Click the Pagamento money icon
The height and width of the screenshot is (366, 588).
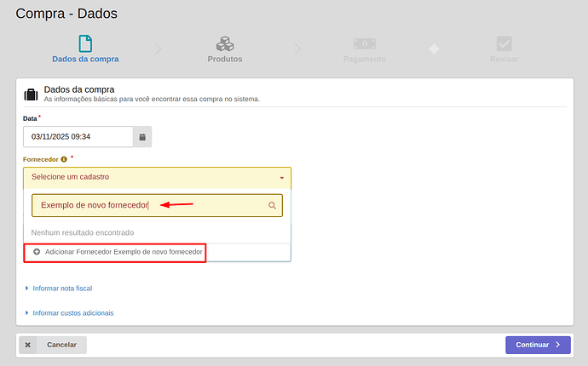point(365,43)
